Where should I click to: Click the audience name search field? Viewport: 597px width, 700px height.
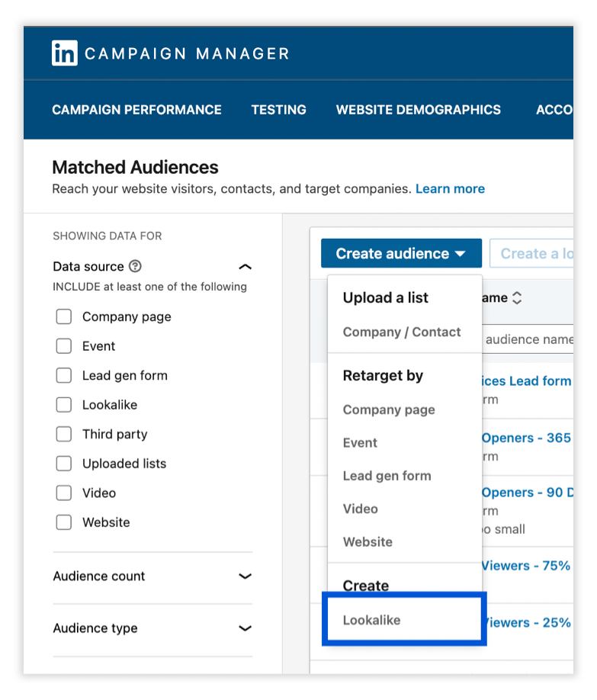[528, 339]
